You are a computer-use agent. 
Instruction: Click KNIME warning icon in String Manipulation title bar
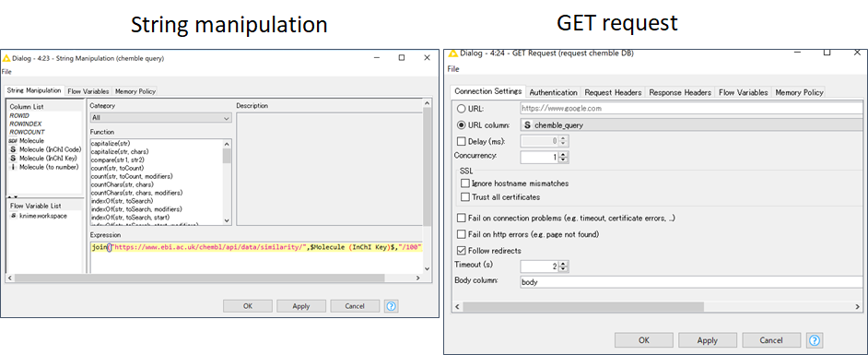pyautogui.click(x=6, y=57)
